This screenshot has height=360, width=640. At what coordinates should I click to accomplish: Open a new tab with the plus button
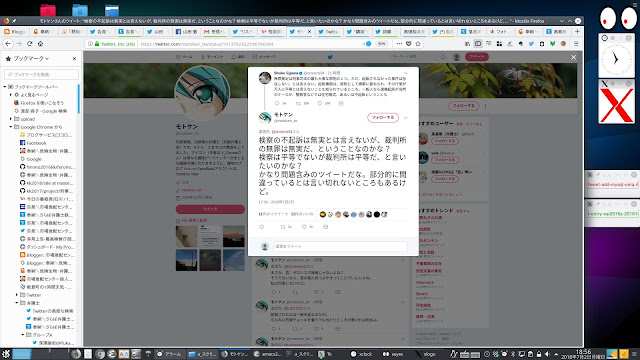[x=577, y=31]
